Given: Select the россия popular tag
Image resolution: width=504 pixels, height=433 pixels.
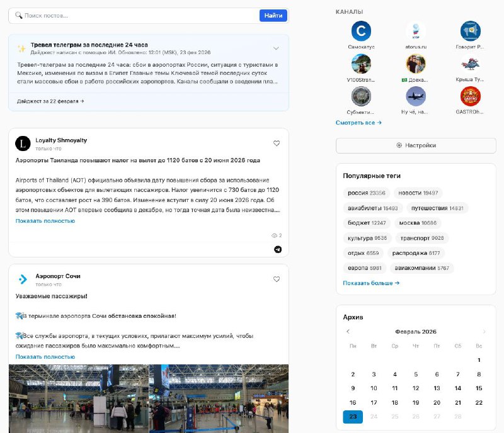Looking at the screenshot, I should coord(367,193).
